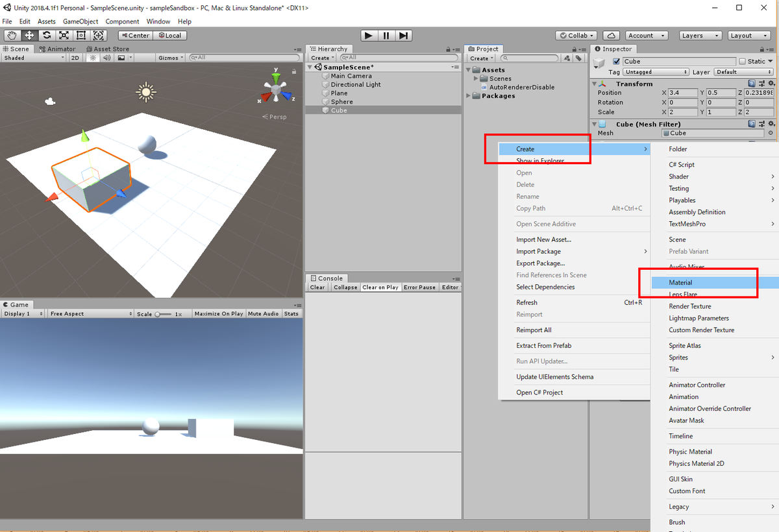Click Project search by type icon
This screenshot has width=779, height=532.
click(x=567, y=58)
